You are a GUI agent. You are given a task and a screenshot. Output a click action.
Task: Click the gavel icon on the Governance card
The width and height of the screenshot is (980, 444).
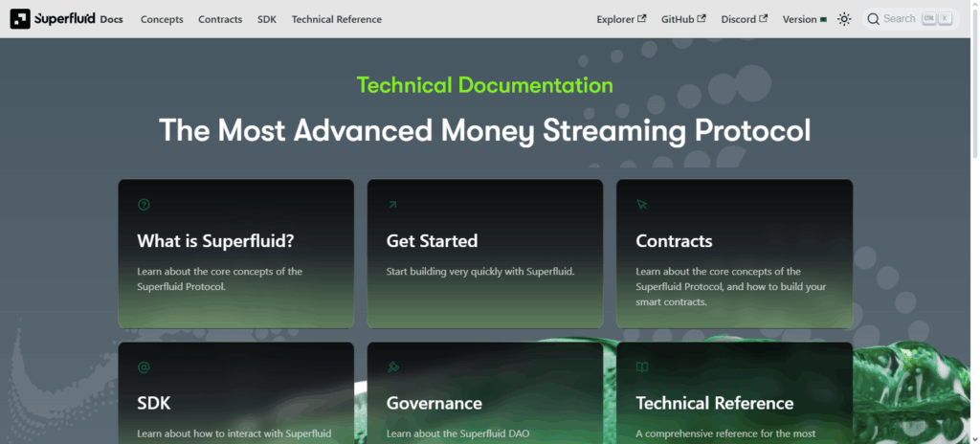[393, 367]
